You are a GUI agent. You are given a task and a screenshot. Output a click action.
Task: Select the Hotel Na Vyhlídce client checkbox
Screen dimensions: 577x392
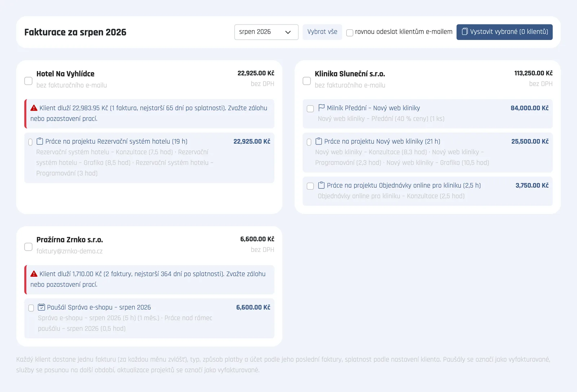click(x=28, y=81)
